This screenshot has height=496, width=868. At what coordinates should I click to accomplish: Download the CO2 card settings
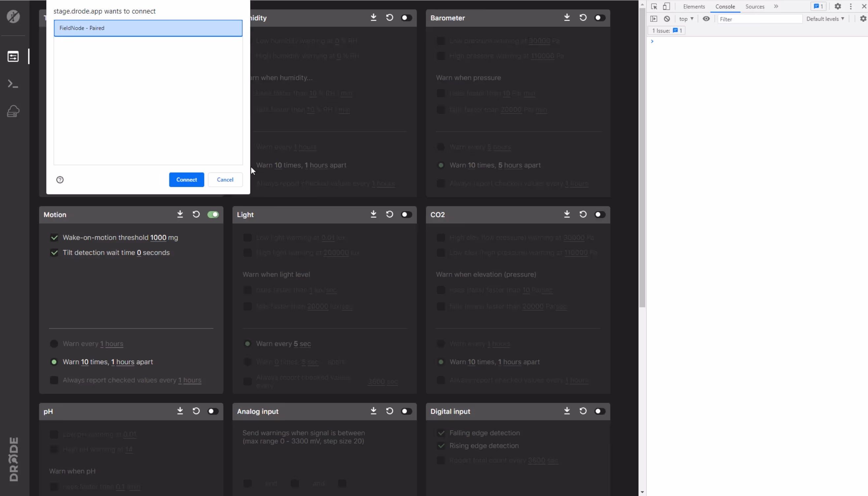pyautogui.click(x=567, y=214)
